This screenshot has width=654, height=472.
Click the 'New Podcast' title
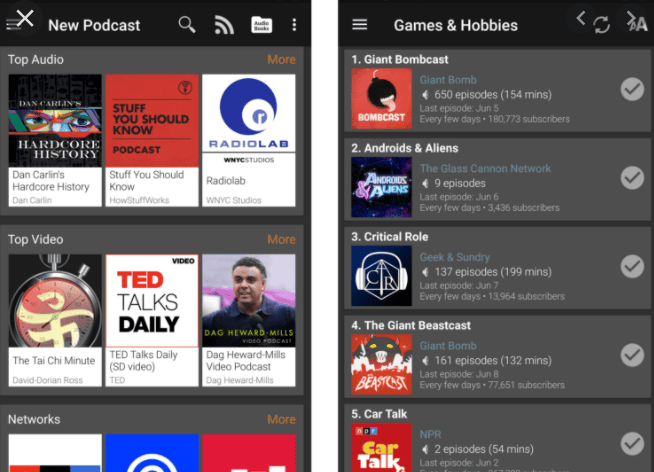point(94,25)
